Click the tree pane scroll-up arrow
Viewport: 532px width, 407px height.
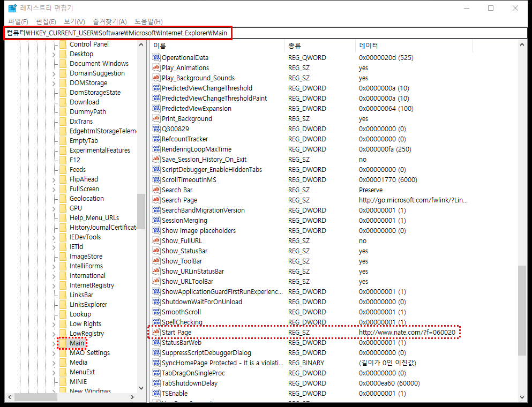(141, 44)
